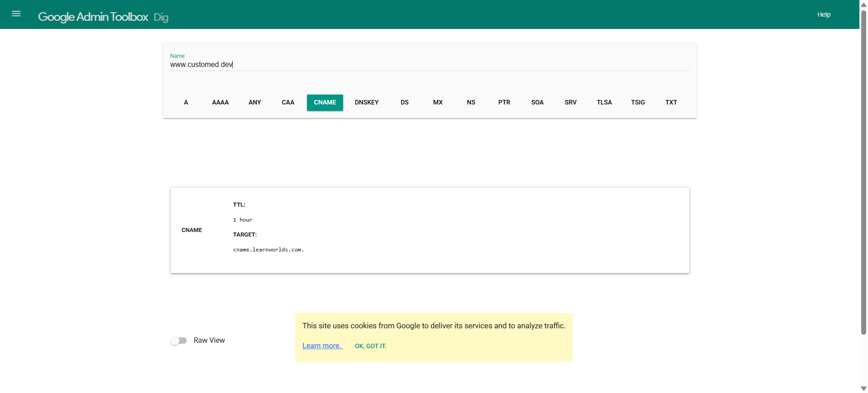This screenshot has width=868, height=393.
Task: Select the TLSA record type
Action: point(604,103)
